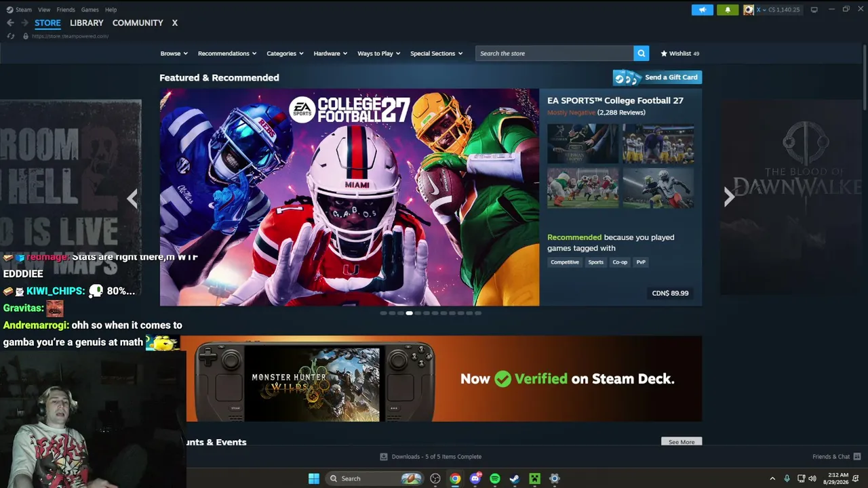The image size is (868, 488).
Task: Switch to Steam in the taskbar
Action: 515,479
